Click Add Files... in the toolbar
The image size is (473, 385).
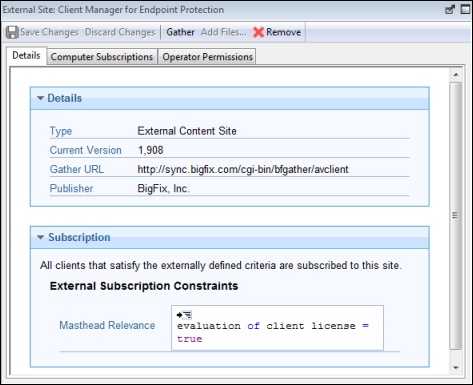[224, 32]
